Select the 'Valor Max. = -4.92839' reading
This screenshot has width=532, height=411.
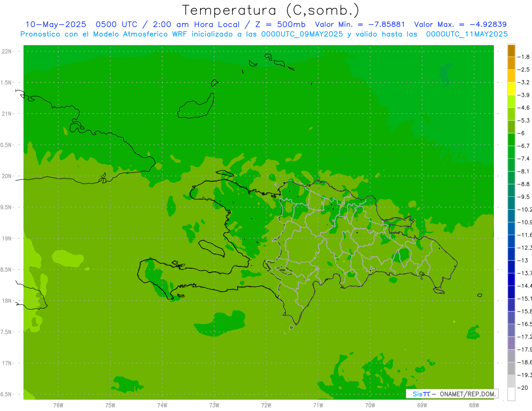460,24
